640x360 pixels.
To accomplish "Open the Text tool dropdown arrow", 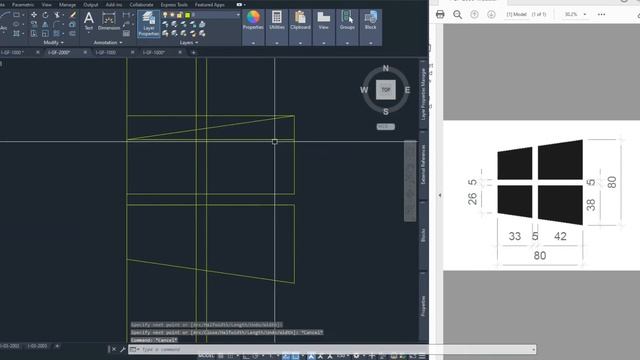I will [x=89, y=33].
